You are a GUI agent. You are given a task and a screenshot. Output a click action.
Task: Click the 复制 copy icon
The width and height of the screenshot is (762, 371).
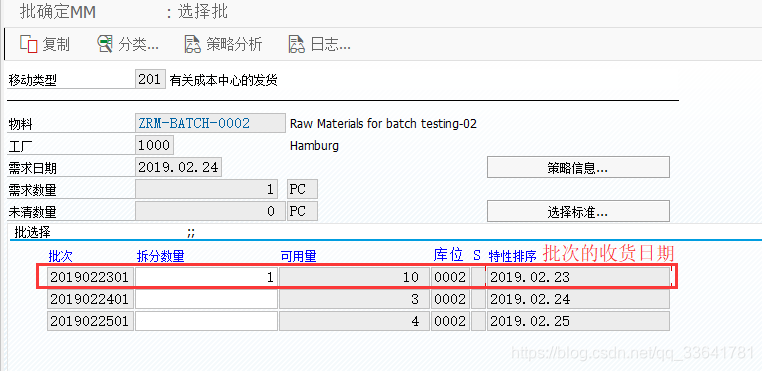pyautogui.click(x=29, y=44)
